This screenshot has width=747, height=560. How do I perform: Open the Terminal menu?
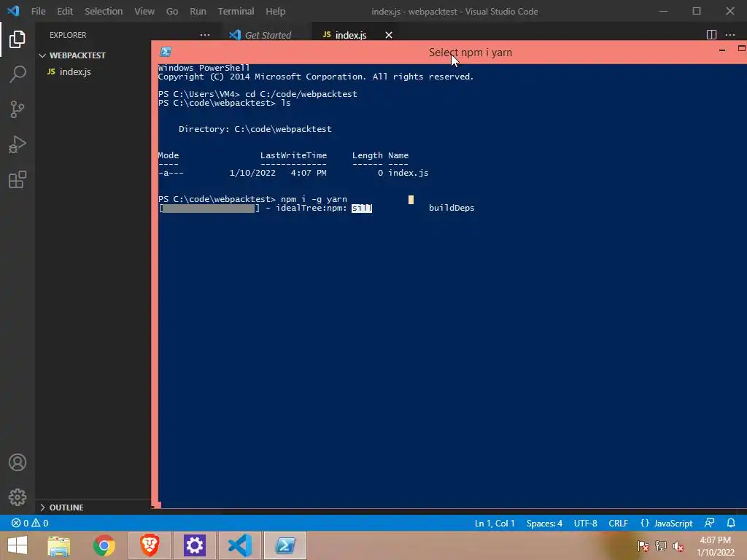click(236, 11)
